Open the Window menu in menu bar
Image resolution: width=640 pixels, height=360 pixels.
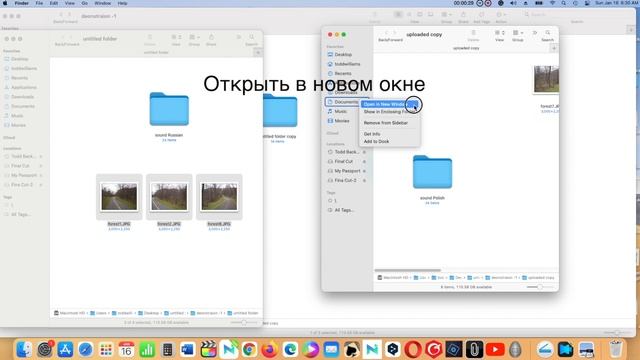point(102,3)
